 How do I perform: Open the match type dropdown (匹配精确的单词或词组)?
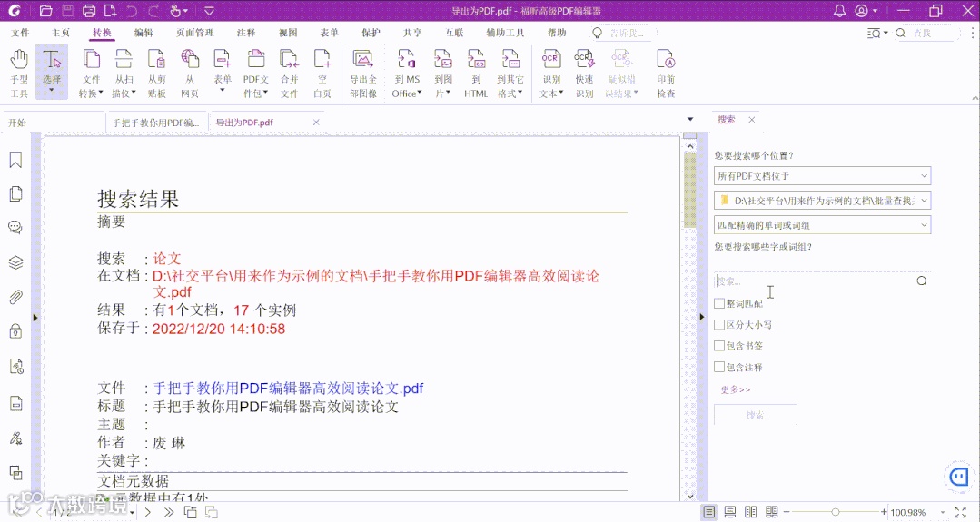coord(823,225)
